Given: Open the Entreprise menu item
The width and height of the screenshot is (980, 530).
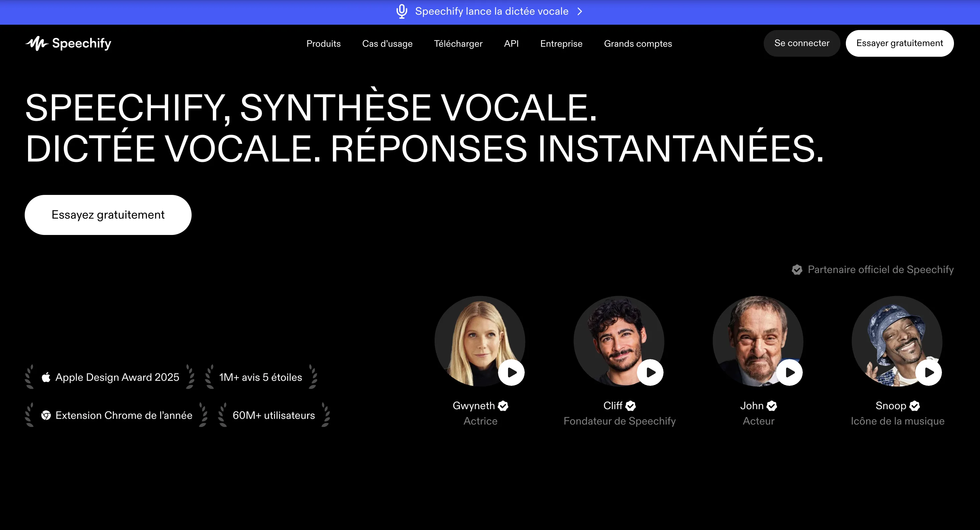Looking at the screenshot, I should click(x=561, y=44).
